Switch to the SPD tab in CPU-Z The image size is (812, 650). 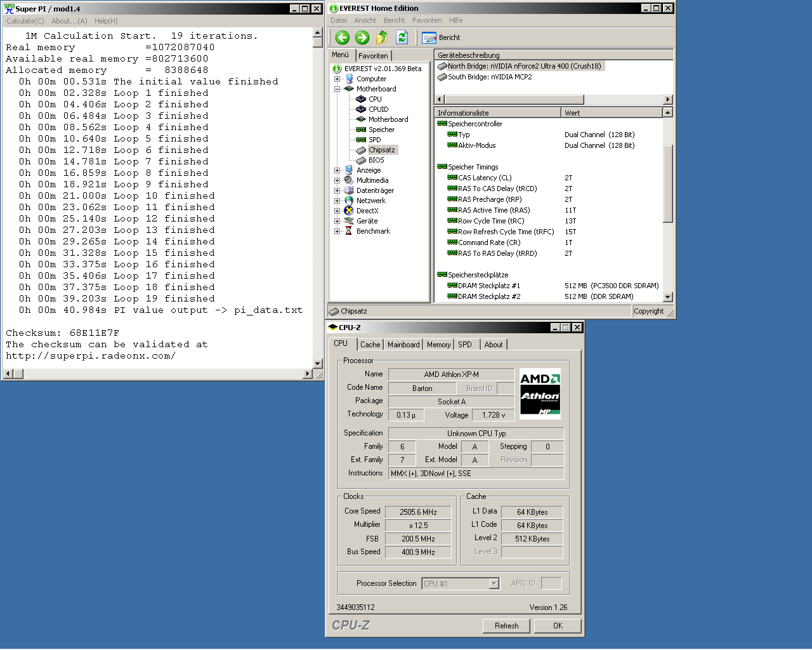pyautogui.click(x=465, y=345)
